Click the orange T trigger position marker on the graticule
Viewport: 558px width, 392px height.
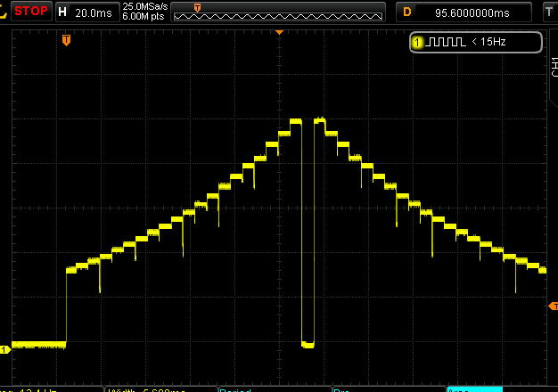pos(66,40)
